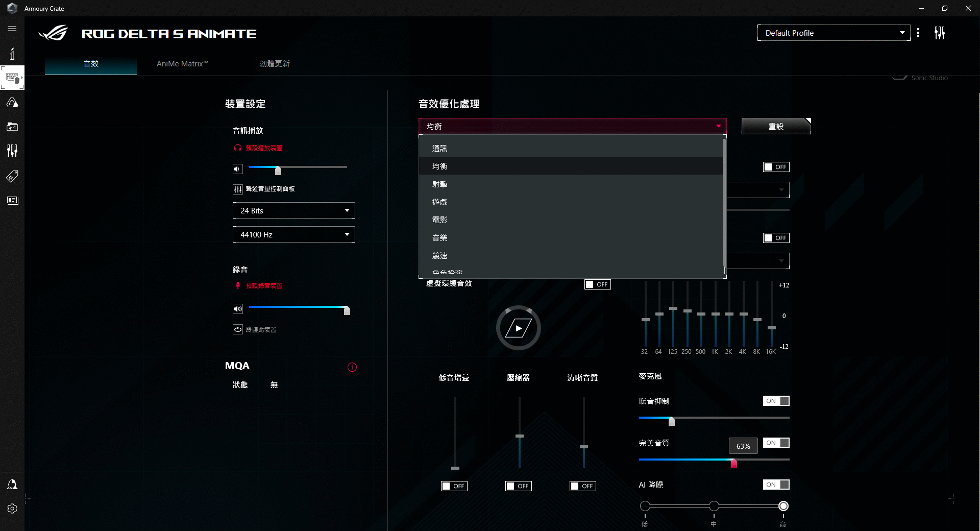The width and height of the screenshot is (980, 531).
Task: Click the default recording device microphone icon
Action: click(x=237, y=285)
